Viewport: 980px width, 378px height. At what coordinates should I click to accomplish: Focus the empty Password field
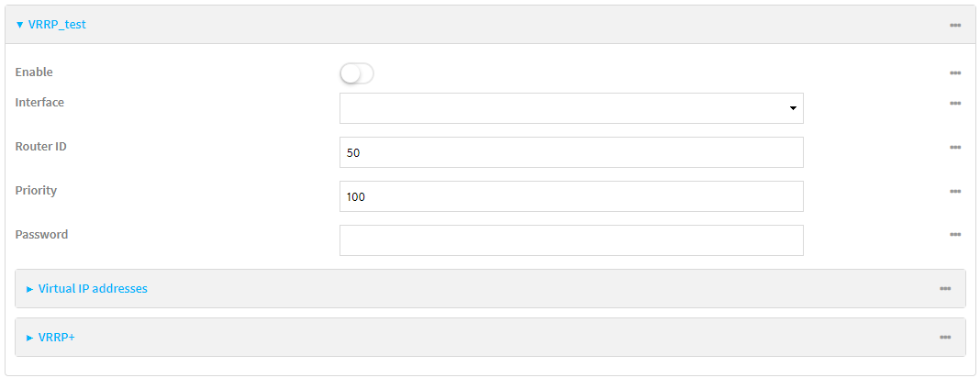click(x=571, y=240)
